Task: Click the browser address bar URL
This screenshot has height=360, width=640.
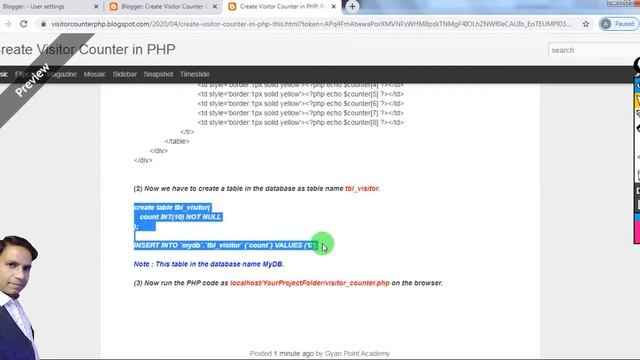Action: click(311, 24)
